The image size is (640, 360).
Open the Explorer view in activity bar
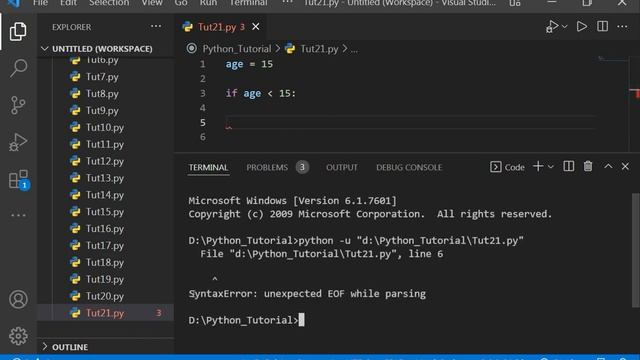pyautogui.click(x=18, y=31)
